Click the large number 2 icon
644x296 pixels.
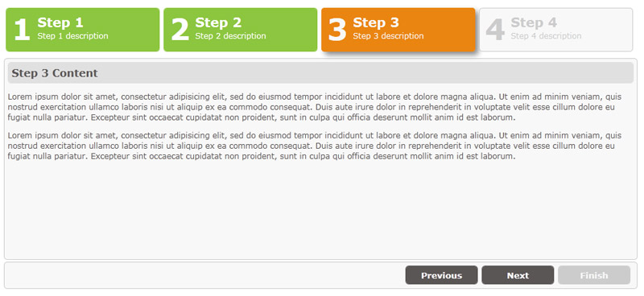tap(180, 30)
